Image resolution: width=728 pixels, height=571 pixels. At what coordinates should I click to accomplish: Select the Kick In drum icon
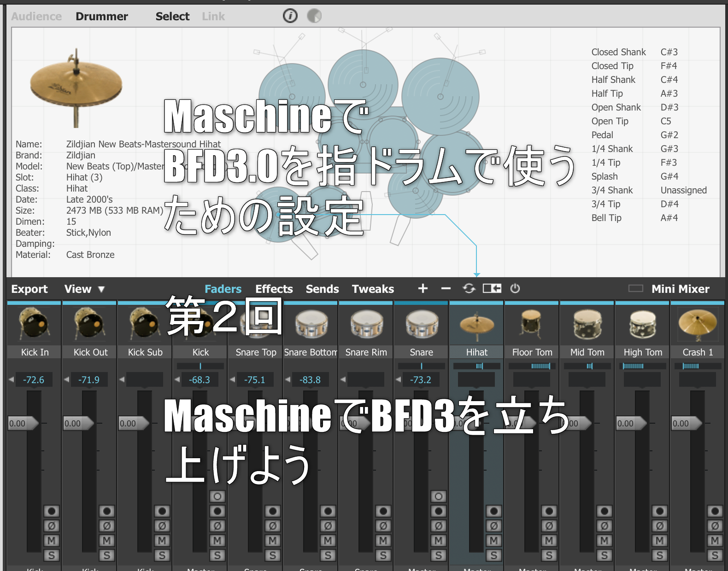pyautogui.click(x=35, y=324)
